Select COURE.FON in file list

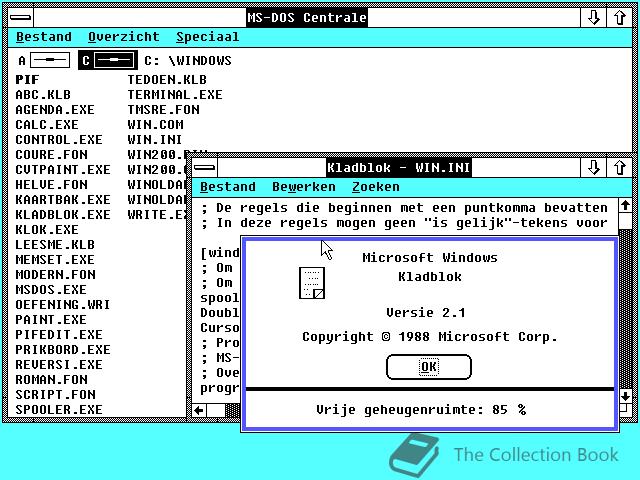pyautogui.click(x=51, y=155)
